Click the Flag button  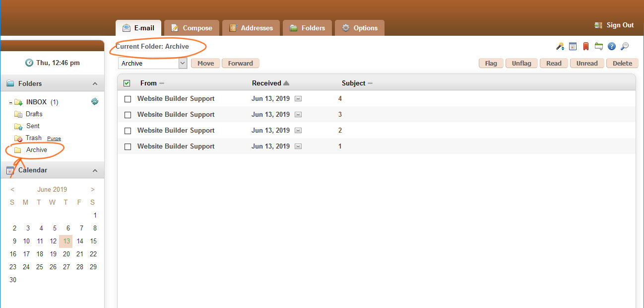[491, 64]
